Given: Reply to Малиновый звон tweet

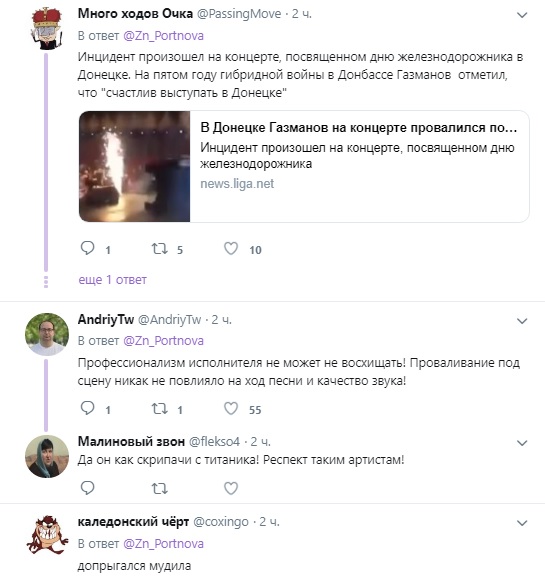Looking at the screenshot, I should point(88,488).
